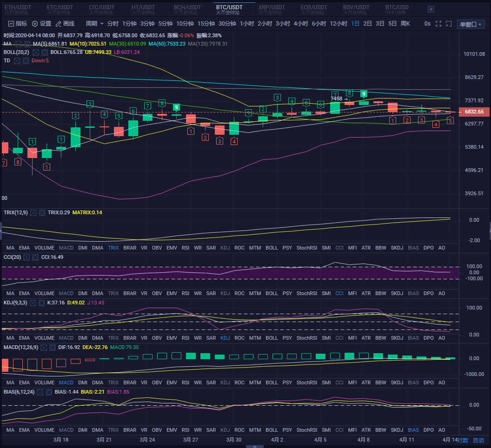
Task: Select the 15分钟 timeframe
Action: click(206, 24)
